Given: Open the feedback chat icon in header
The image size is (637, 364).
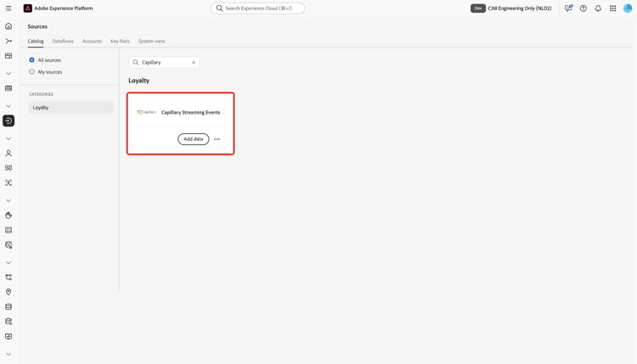Looking at the screenshot, I should (568, 8).
